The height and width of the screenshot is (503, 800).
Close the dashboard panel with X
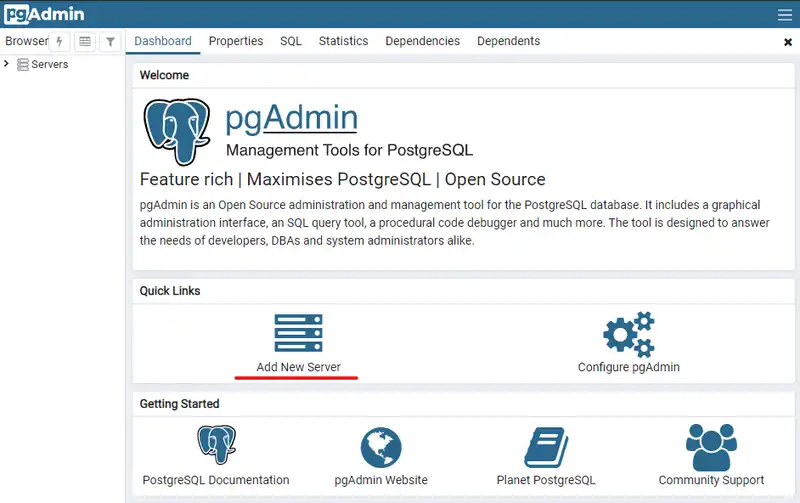click(787, 42)
